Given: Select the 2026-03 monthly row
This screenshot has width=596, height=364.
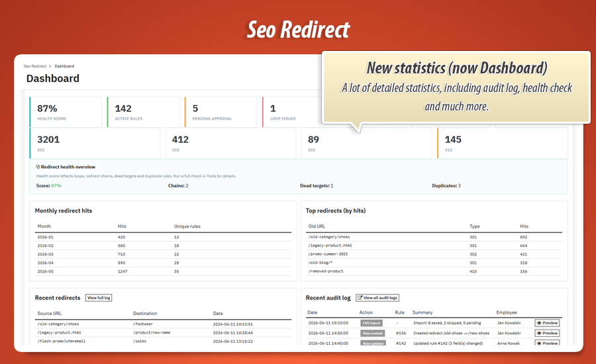Looking at the screenshot, I should tap(163, 254).
